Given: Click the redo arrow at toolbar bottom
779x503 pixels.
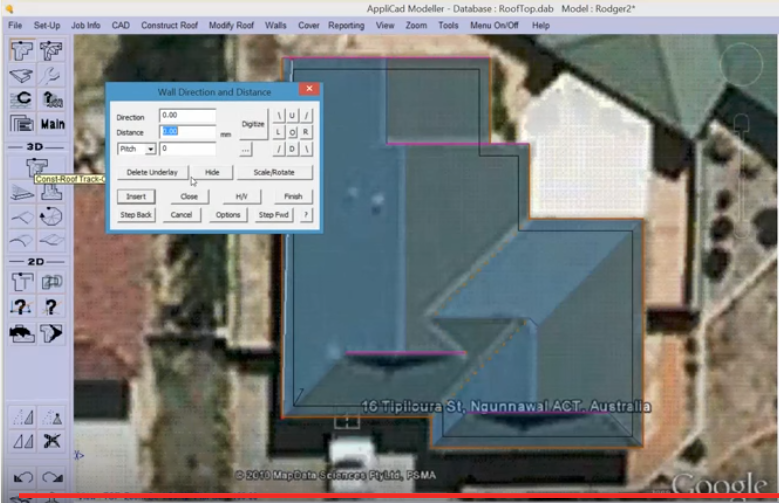Looking at the screenshot, I should [52, 477].
